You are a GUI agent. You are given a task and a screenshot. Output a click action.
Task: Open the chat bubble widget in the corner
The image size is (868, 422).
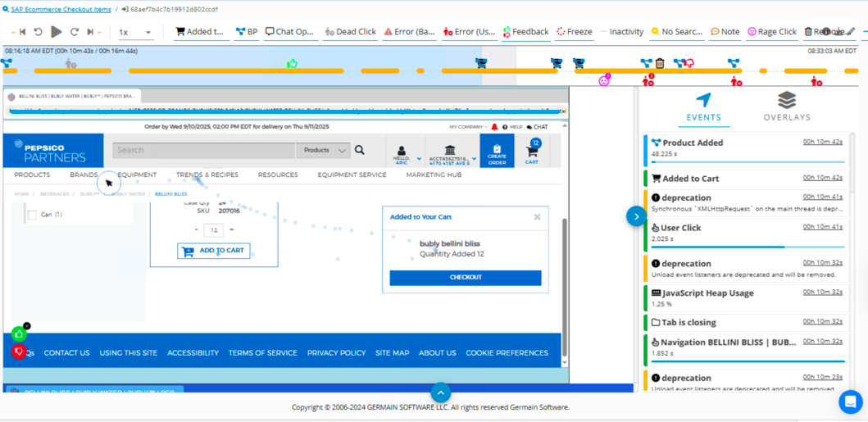851,402
